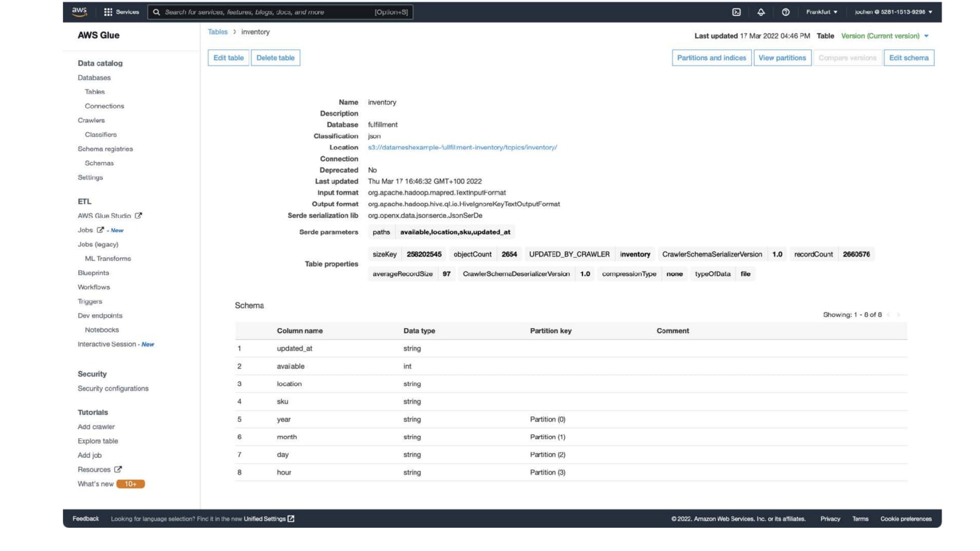Click the search magnifier icon

(156, 12)
